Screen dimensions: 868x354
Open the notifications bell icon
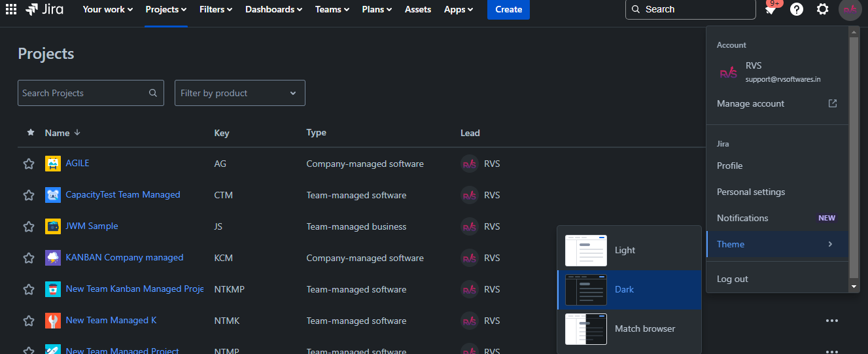pyautogui.click(x=771, y=9)
